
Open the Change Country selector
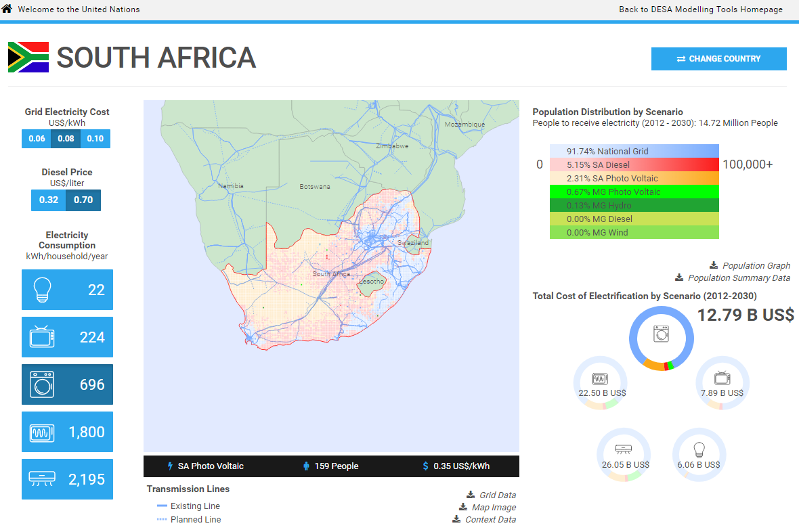click(x=718, y=59)
